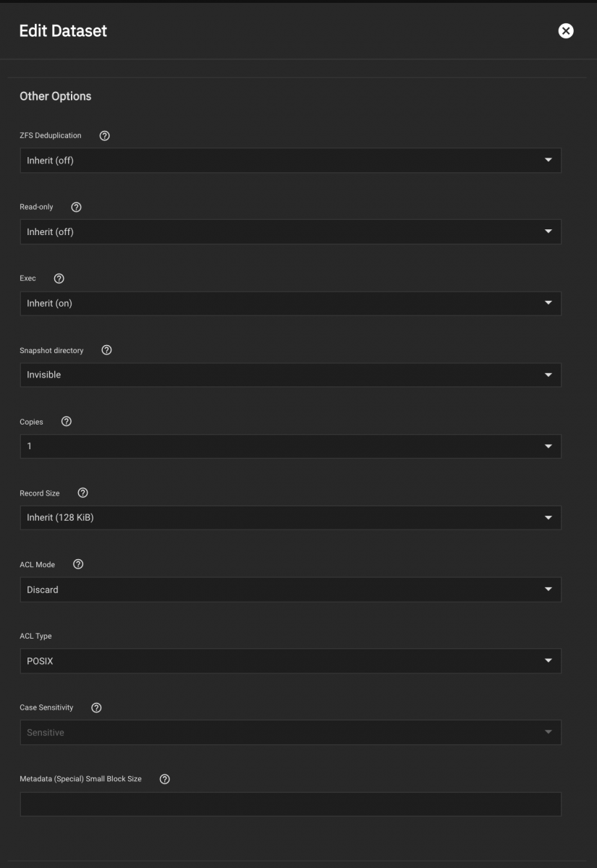Screen dimensions: 597x868
Task: Show Metadata Small Block Size help
Action: [164, 779]
